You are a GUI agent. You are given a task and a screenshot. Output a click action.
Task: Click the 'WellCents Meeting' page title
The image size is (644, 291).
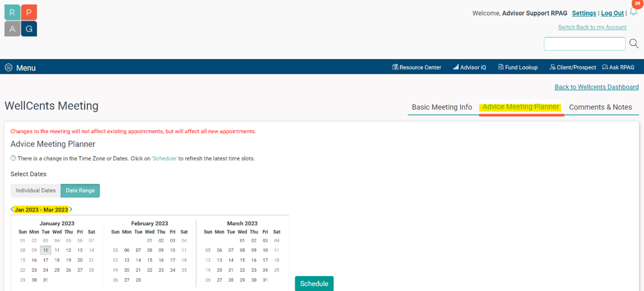[52, 106]
